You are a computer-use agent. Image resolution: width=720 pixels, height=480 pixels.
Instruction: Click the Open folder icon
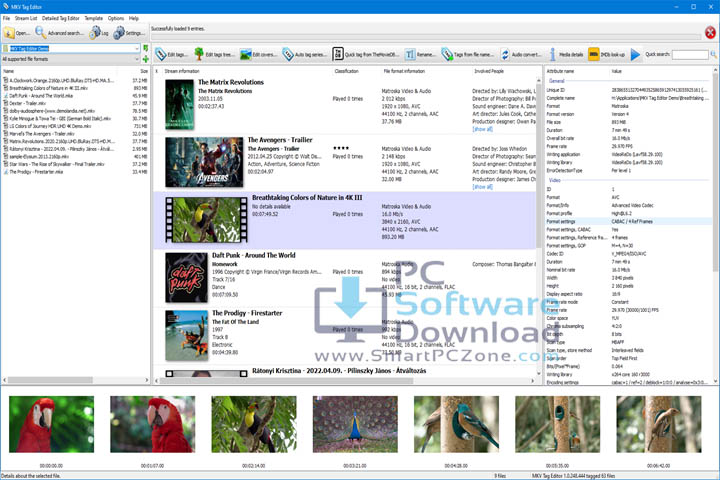[x=9, y=33]
